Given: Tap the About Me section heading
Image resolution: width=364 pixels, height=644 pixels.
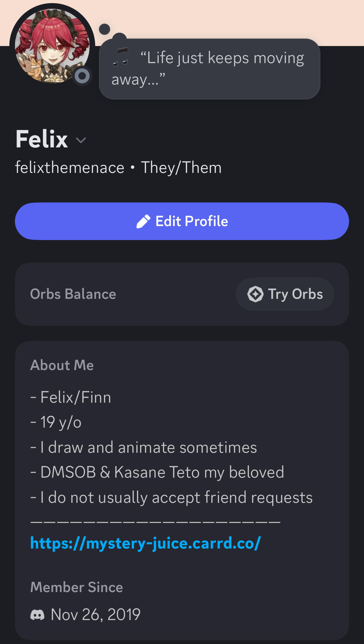Looking at the screenshot, I should [62, 365].
